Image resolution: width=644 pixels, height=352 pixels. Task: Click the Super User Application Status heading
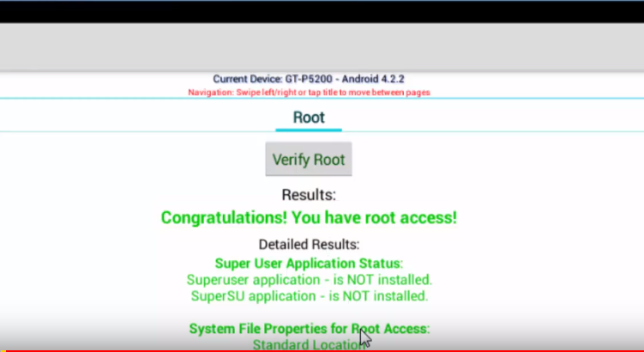(x=309, y=264)
